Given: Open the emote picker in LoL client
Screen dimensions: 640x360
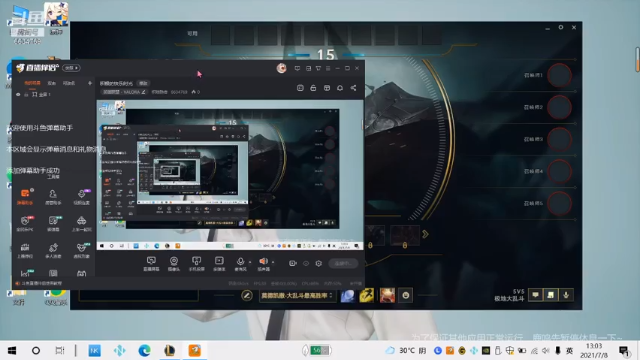Looking at the screenshot, I should click(x=406, y=295).
